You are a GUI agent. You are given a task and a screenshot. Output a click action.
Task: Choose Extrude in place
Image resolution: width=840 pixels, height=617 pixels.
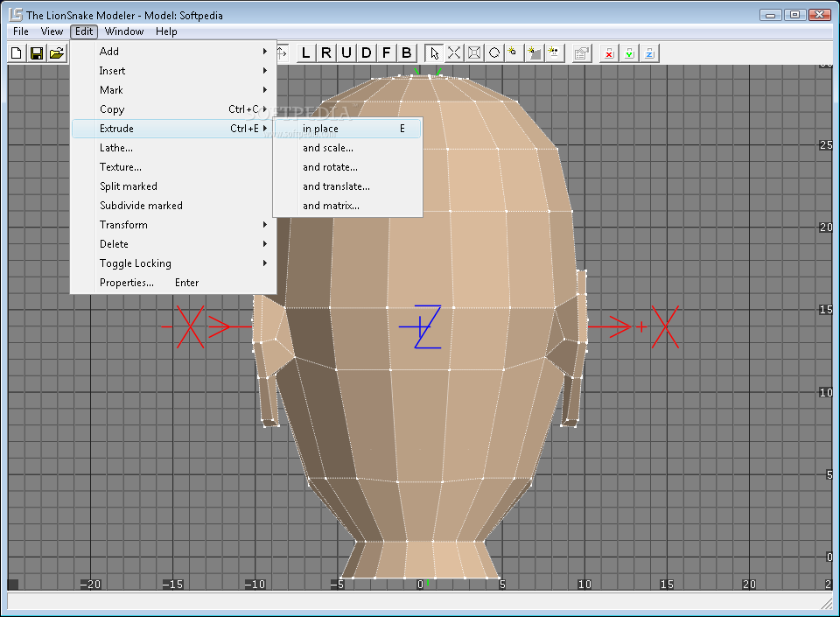pos(347,129)
